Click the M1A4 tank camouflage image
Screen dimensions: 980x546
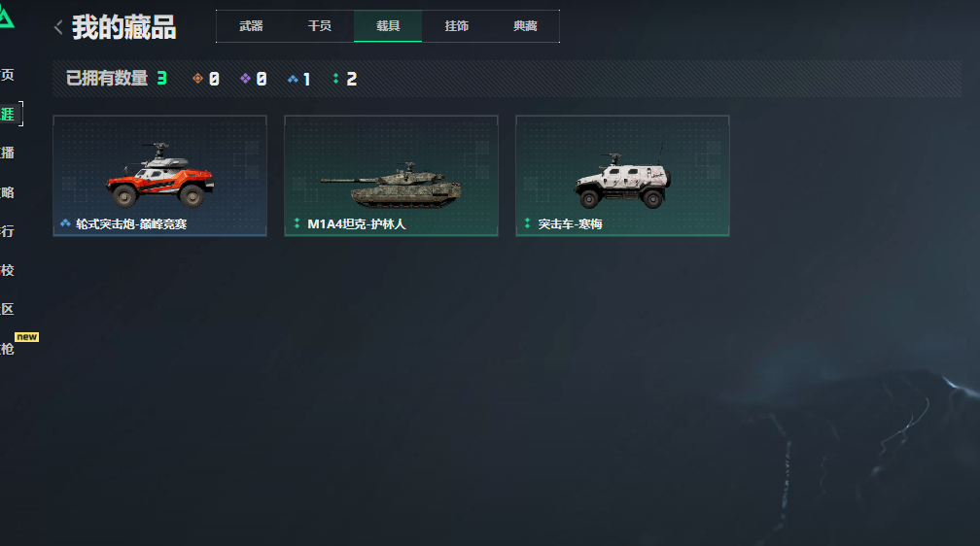[x=391, y=186]
